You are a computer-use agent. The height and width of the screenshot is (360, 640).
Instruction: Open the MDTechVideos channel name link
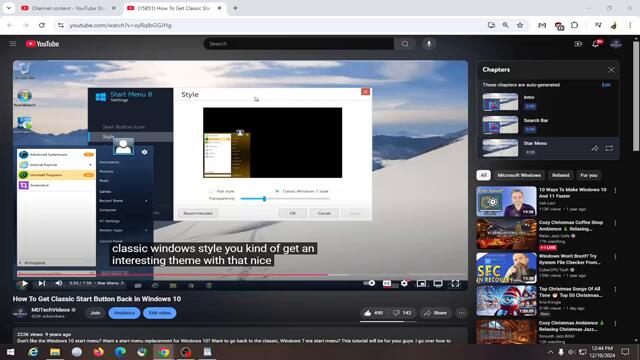[51, 310]
